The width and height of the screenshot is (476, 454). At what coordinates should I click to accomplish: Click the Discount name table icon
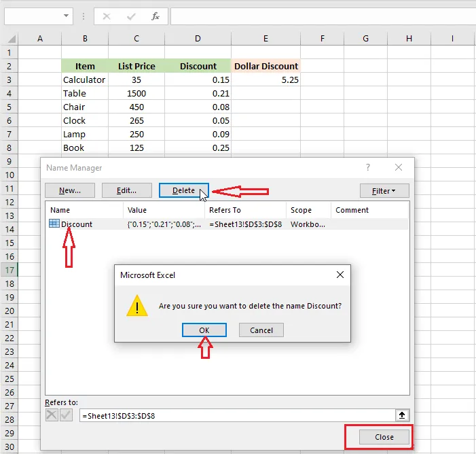click(x=54, y=224)
